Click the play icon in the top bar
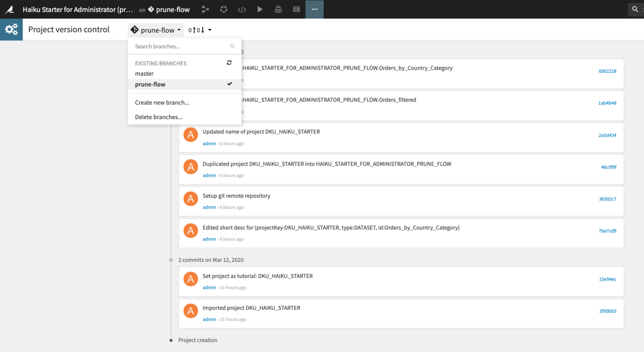The height and width of the screenshot is (352, 644). (x=260, y=9)
